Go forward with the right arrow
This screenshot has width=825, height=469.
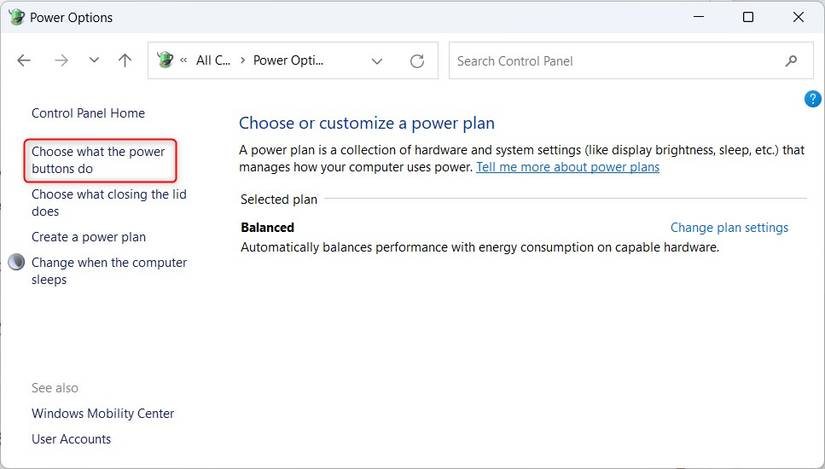[62, 61]
